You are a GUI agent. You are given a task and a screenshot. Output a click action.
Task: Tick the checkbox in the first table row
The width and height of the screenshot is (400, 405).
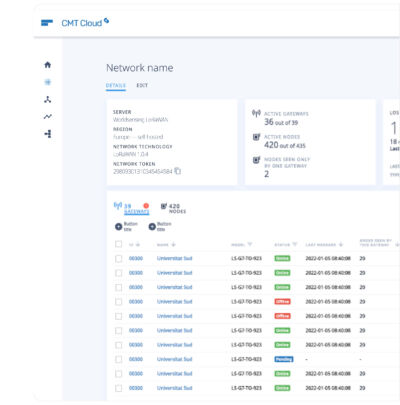118,258
